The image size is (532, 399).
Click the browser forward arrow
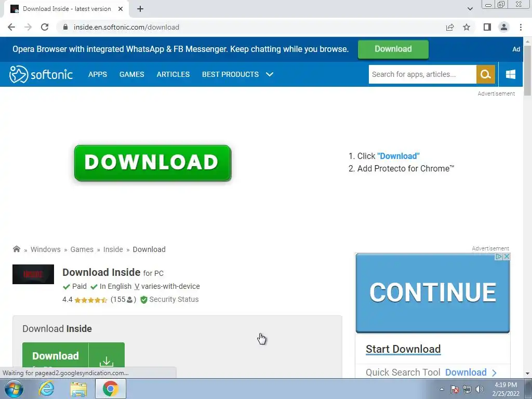pos(28,27)
